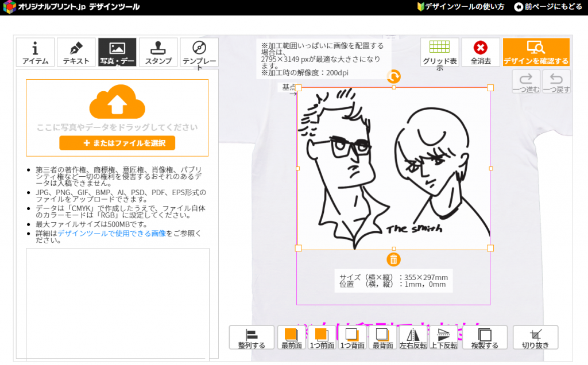
Task: Click the position text 1mm, 0mm
Action: pos(425,285)
